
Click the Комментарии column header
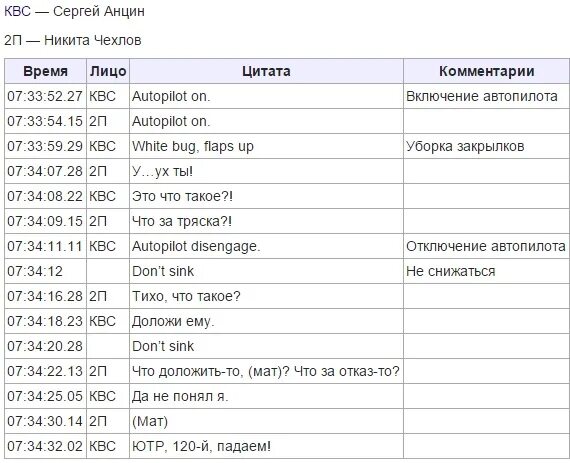tap(486, 71)
